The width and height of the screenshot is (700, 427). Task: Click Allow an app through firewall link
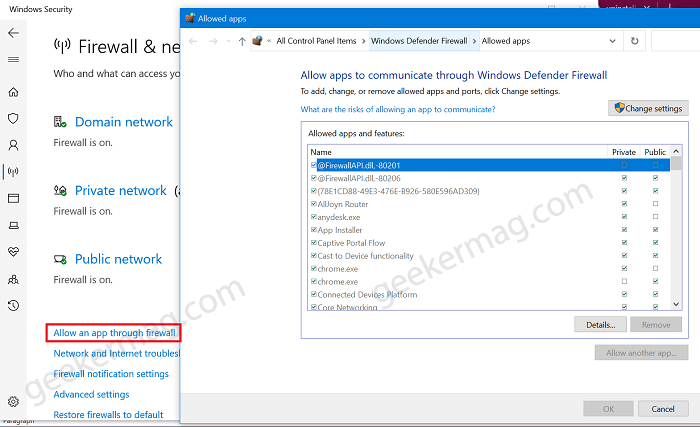click(114, 333)
